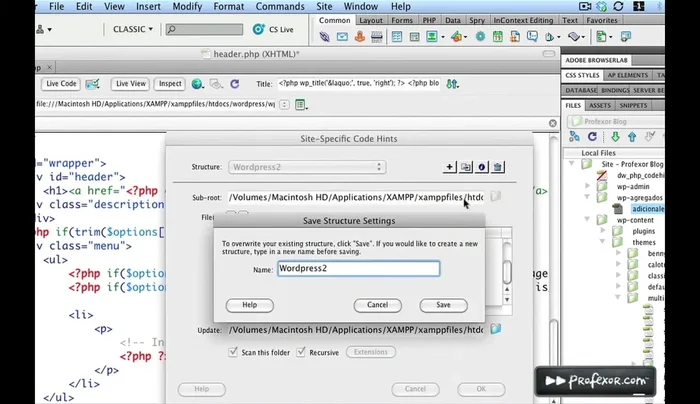Screen dimensions: 700x404
Task: Click the Live Code options icon
Action: [92, 83]
